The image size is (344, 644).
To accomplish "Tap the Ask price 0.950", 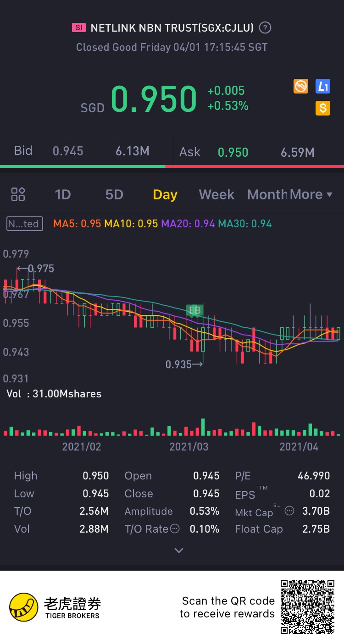I will 233,152.
